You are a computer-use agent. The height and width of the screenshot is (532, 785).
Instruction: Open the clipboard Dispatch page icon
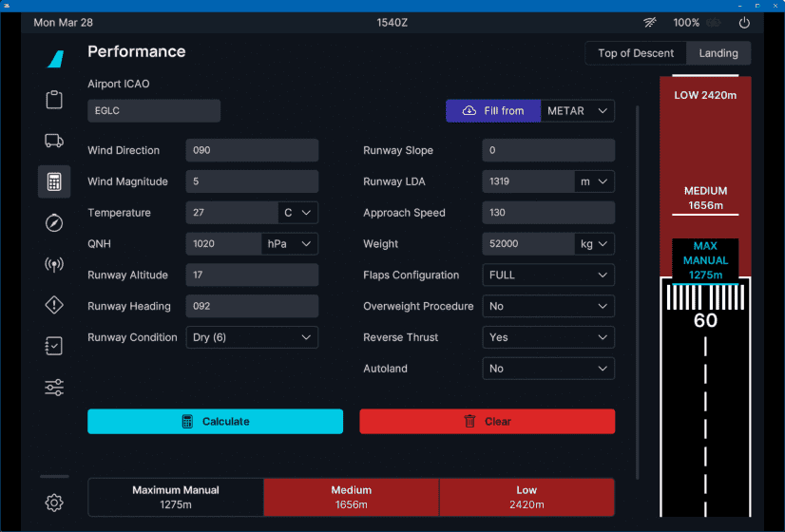(54, 100)
